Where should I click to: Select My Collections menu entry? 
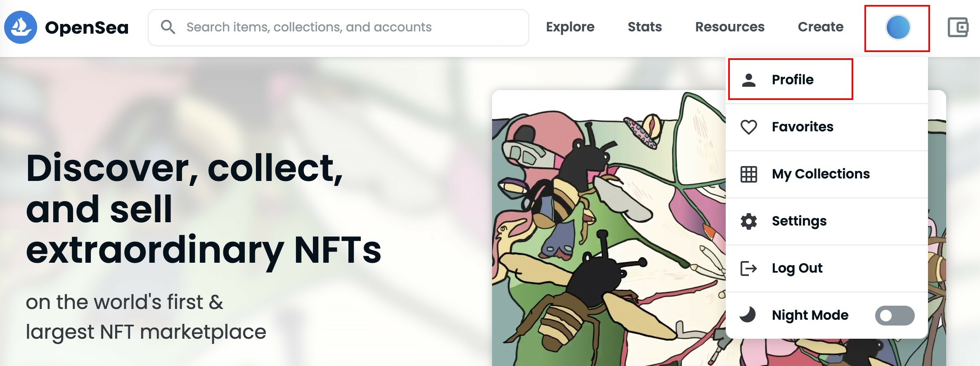820,174
